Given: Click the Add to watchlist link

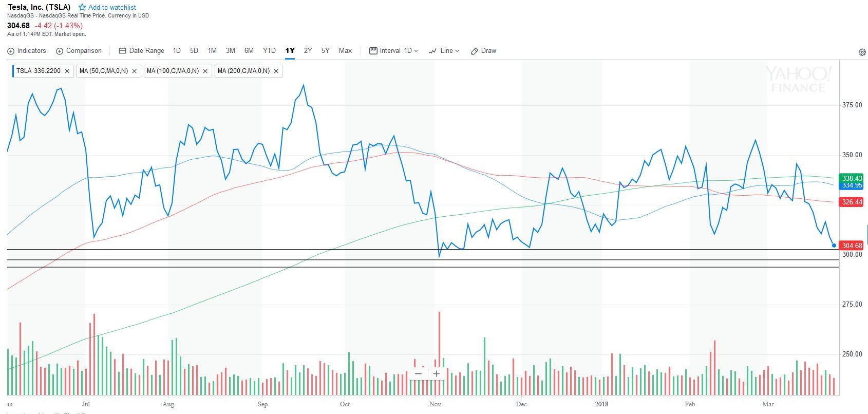Looking at the screenshot, I should [112, 7].
